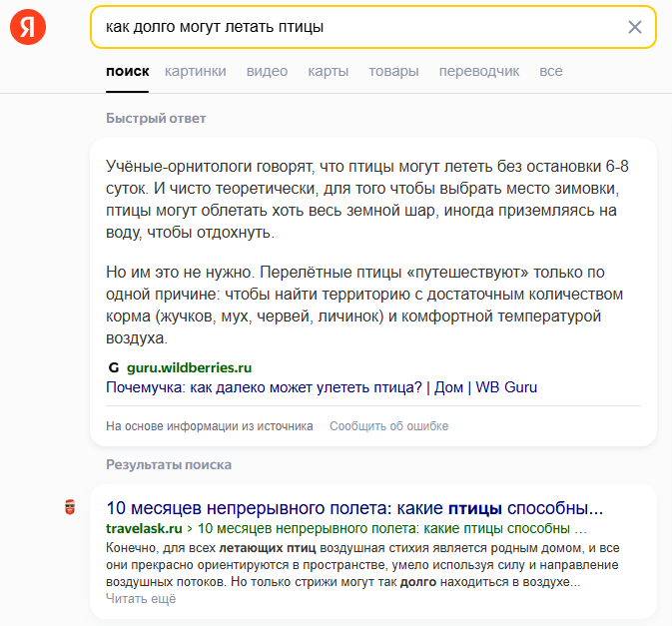Click the snippet text starting «Конечно, для всех»
This screenshot has height=626, width=672.
pos(362,565)
